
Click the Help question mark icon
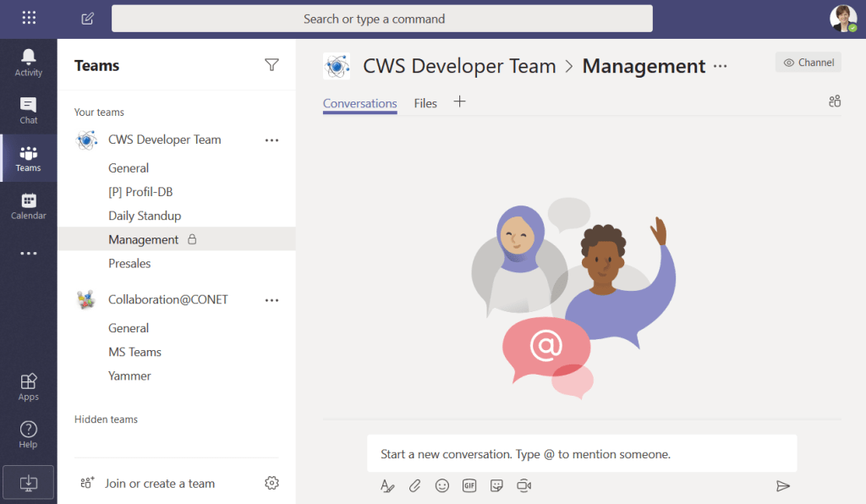[28, 434]
